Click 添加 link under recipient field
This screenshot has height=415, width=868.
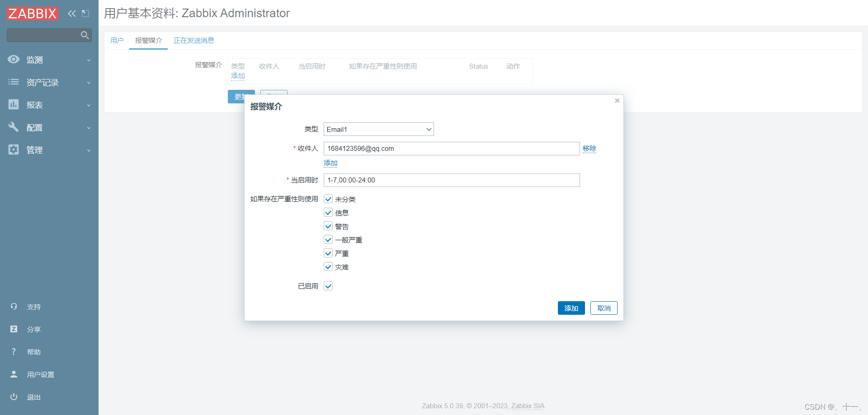pos(330,163)
